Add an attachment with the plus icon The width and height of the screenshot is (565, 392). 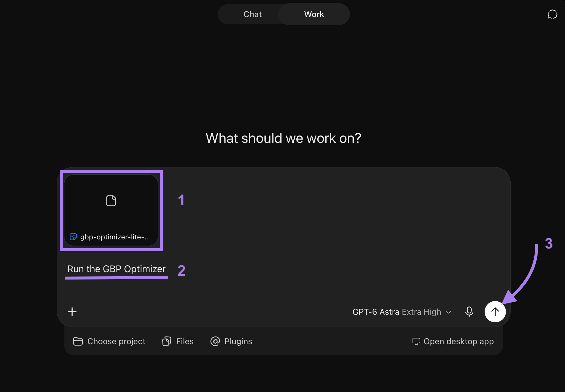pyautogui.click(x=72, y=311)
